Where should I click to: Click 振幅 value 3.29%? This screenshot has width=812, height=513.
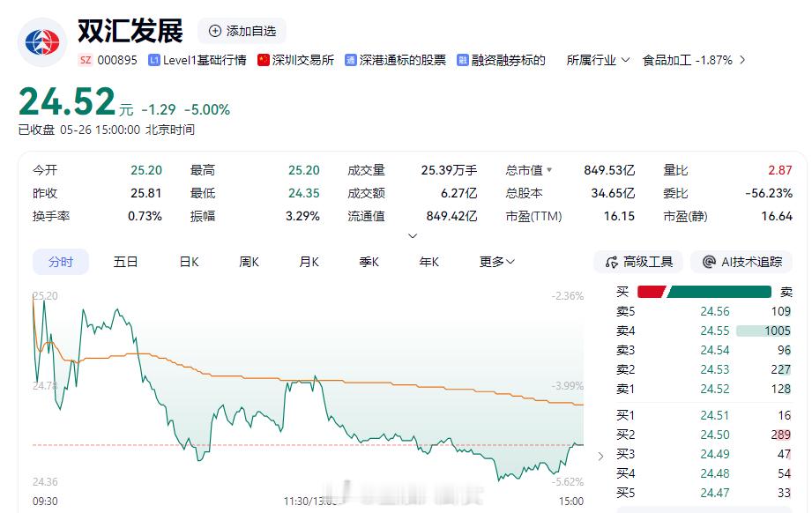tap(303, 216)
